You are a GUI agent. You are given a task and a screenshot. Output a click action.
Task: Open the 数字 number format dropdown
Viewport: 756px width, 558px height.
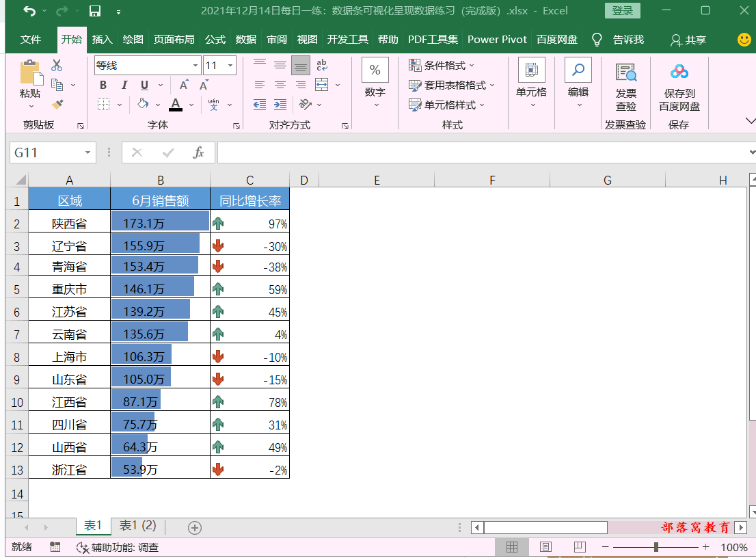tap(375, 83)
